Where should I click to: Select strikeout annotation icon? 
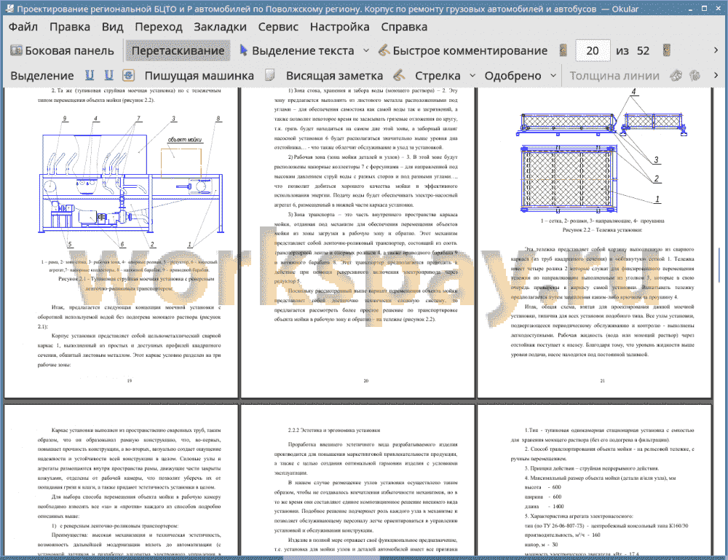tap(128, 75)
